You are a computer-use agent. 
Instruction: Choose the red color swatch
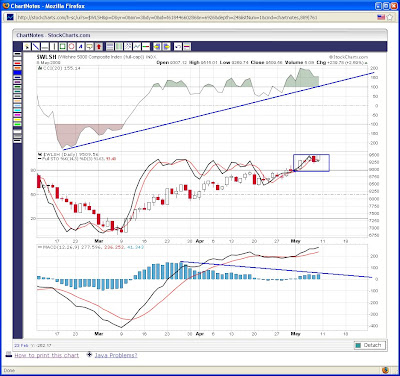pyautogui.click(x=18, y=63)
